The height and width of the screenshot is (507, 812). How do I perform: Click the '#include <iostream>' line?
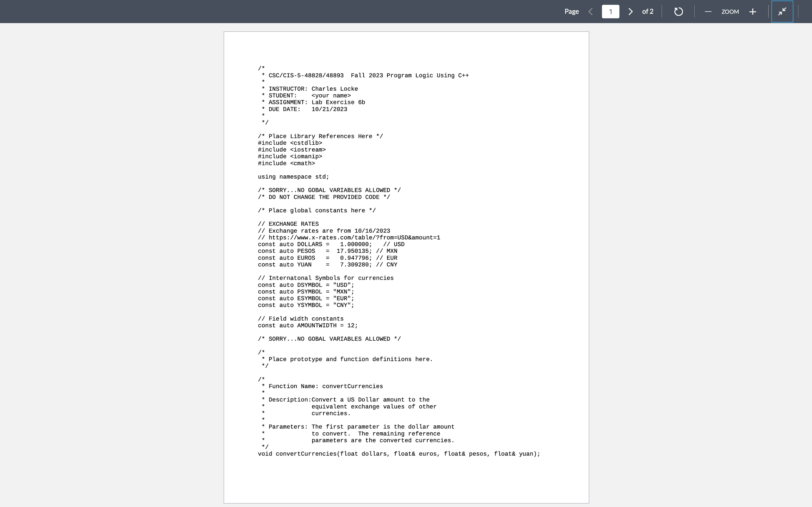point(292,150)
